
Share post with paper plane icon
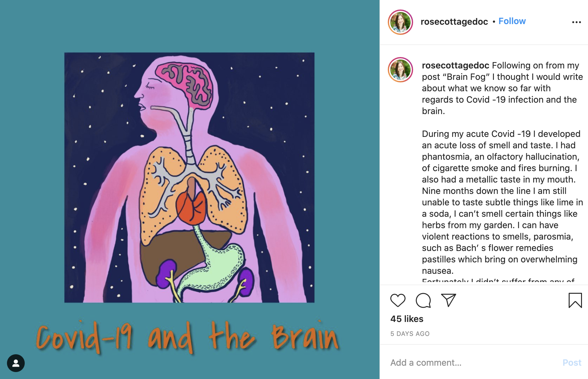(449, 300)
